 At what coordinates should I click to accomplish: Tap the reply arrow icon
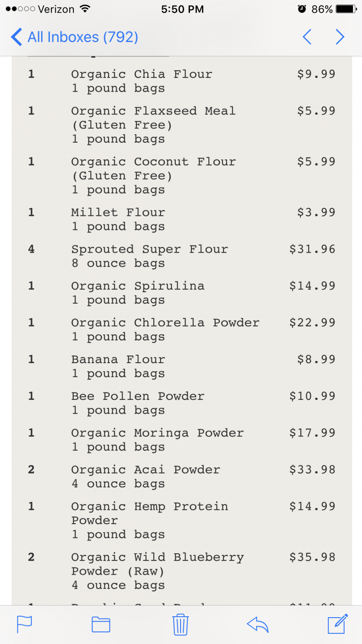[x=258, y=624]
